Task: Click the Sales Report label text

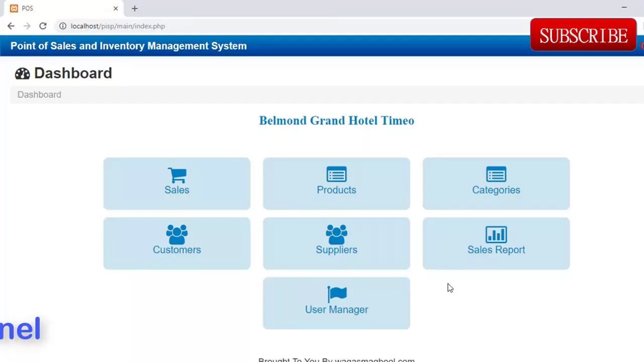Action: pos(496,250)
